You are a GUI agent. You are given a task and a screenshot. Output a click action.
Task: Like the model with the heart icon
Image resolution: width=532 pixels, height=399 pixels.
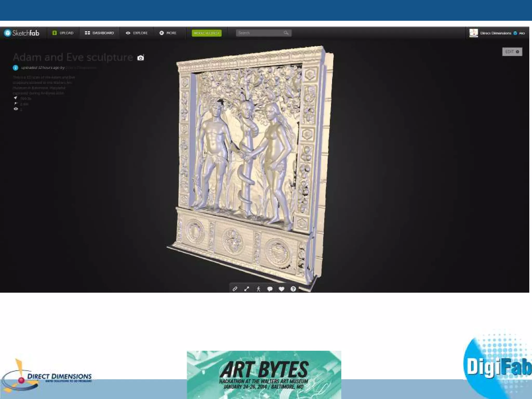282,289
